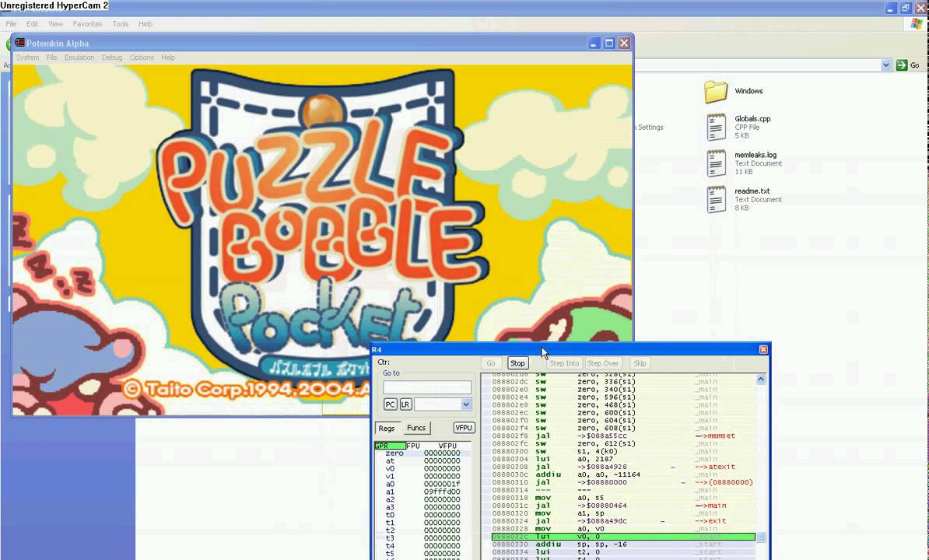Select the a0 register value 0000001f

[x=442, y=484]
